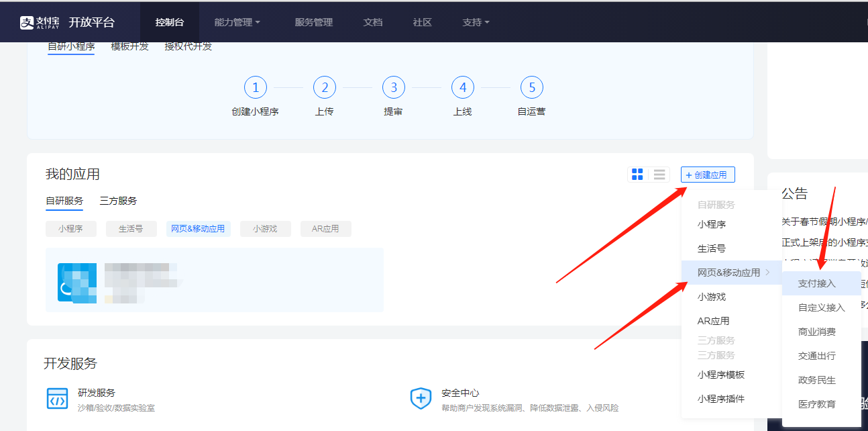Click the 安全中心 shield icon
Image resolution: width=868 pixels, height=431 pixels.
click(421, 398)
